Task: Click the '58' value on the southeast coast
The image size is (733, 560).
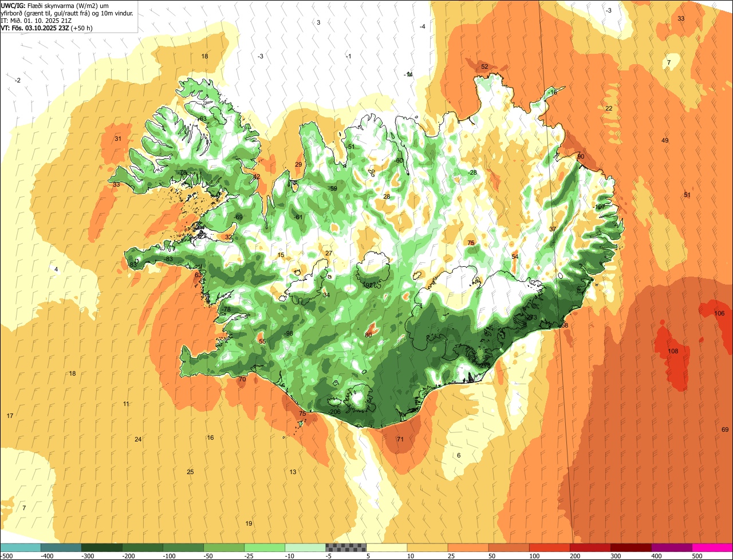Action: (565, 325)
